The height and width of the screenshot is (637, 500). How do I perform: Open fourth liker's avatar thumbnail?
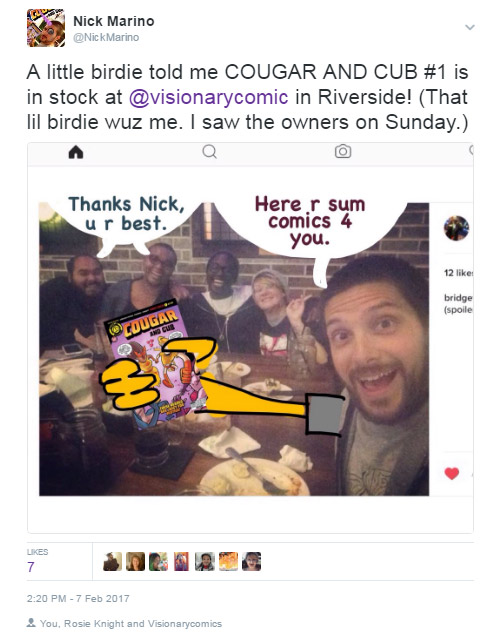(182, 561)
